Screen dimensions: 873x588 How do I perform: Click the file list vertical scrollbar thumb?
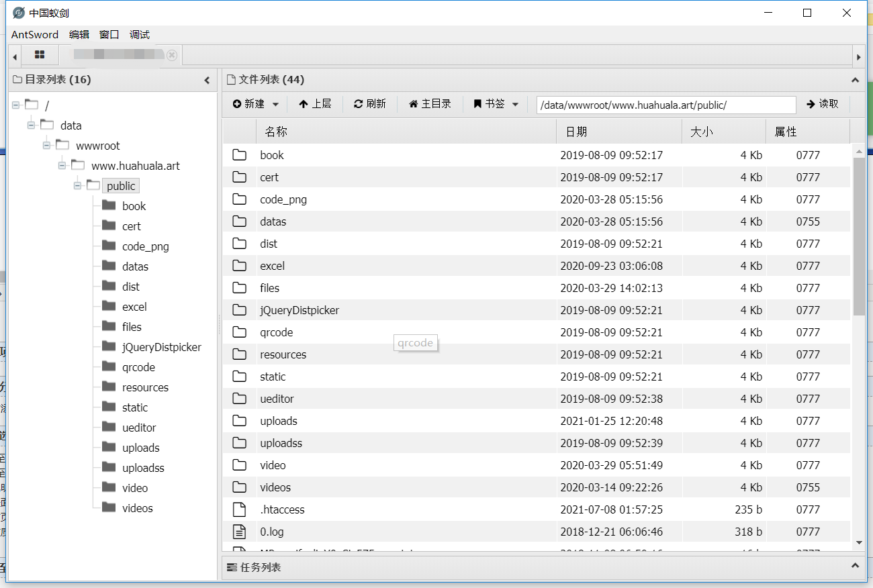(859, 236)
